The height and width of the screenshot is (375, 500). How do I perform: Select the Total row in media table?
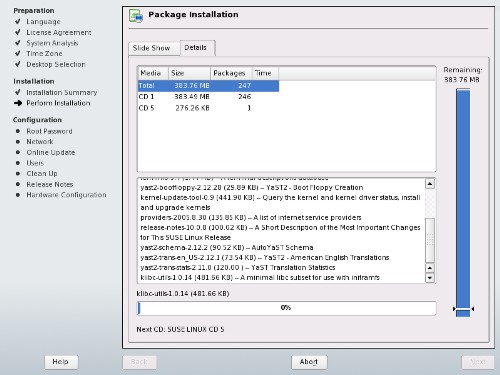pyautogui.click(x=208, y=86)
